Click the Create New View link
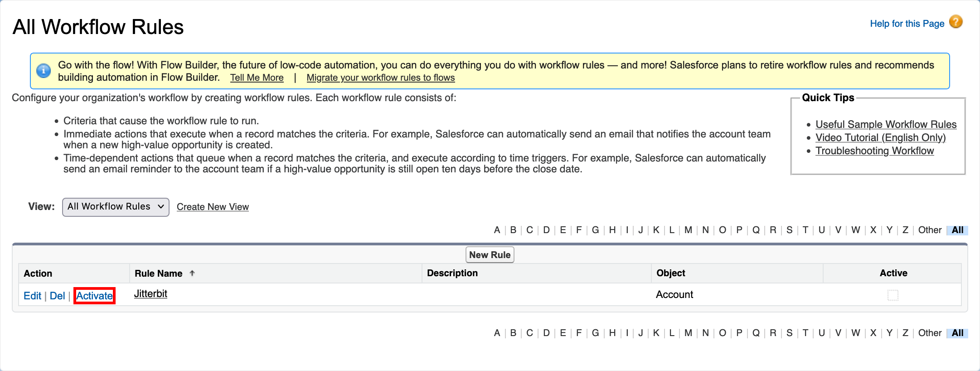The height and width of the screenshot is (371, 980). (213, 207)
